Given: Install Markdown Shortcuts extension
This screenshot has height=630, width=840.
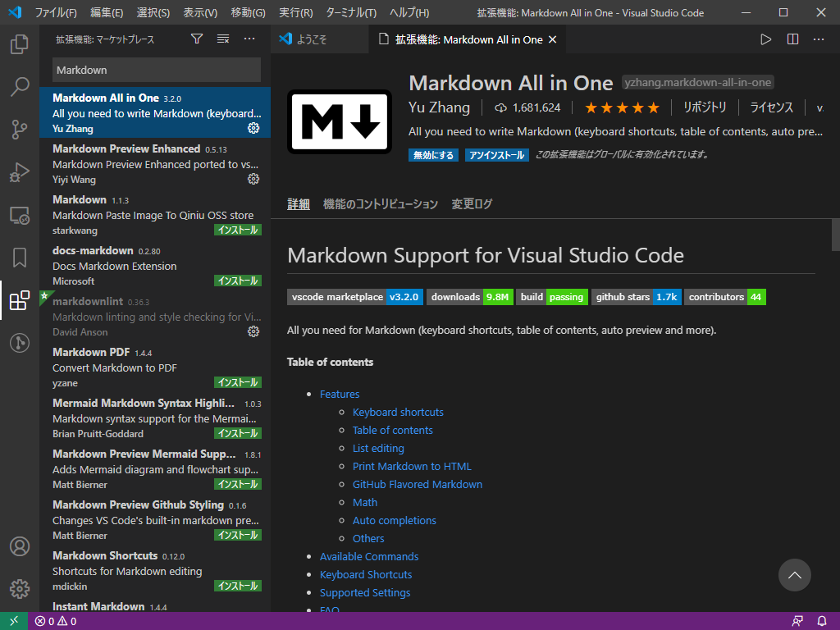Looking at the screenshot, I should pyautogui.click(x=238, y=586).
